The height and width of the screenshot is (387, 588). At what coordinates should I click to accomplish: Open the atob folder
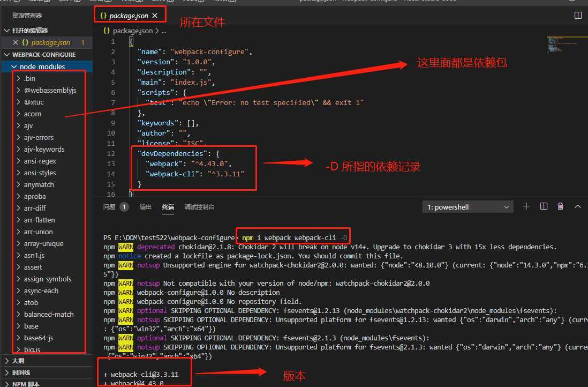tap(31, 302)
